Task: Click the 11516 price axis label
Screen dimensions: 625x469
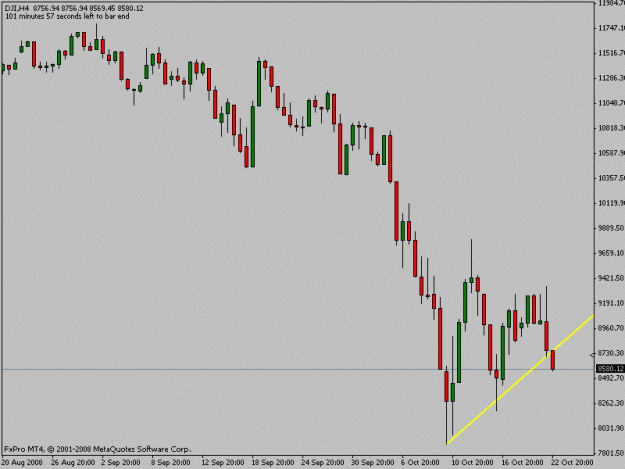Action: [611, 53]
